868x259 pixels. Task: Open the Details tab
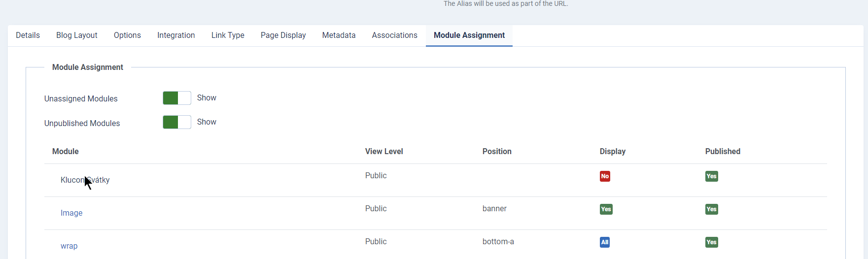click(x=28, y=35)
